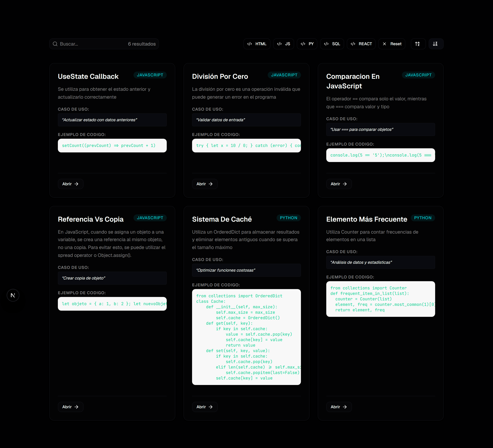The image size is (493, 448).
Task: Sort descending Z to A
Action: coord(436,44)
